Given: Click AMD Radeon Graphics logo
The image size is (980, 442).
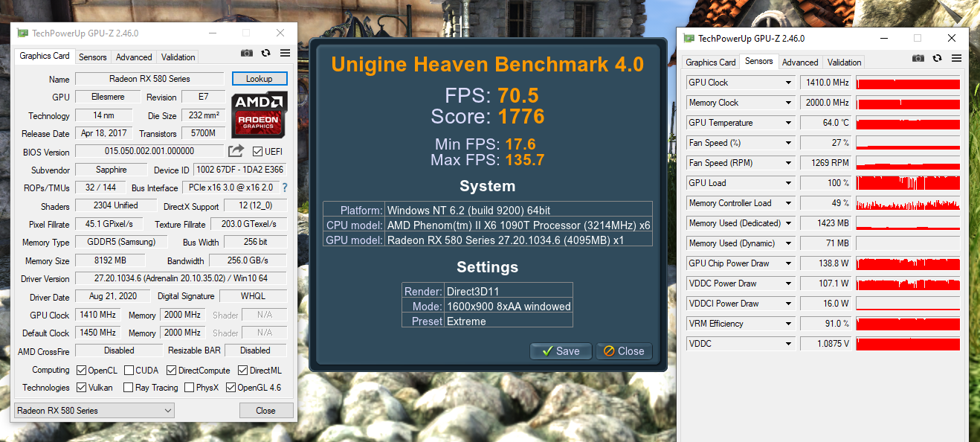Looking at the screenshot, I should (259, 115).
